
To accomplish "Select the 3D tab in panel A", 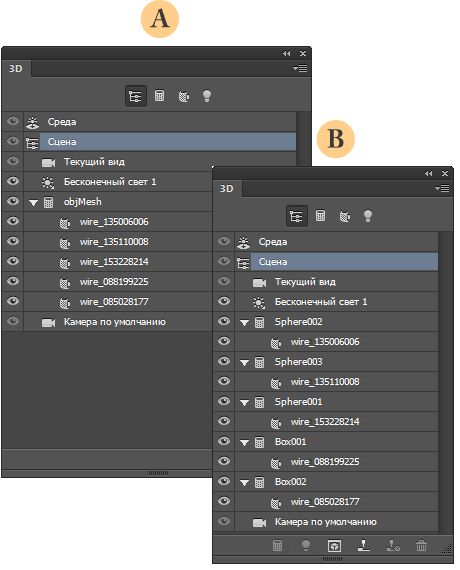I will [x=16, y=69].
